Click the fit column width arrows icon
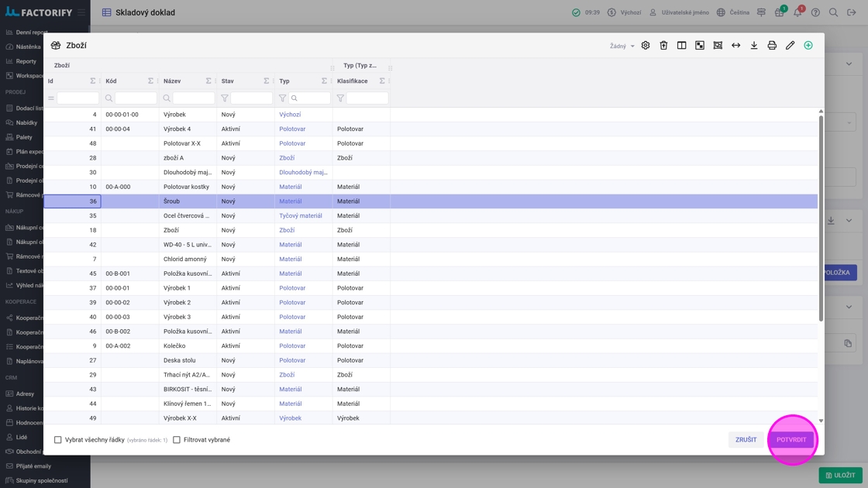This screenshot has width=868, height=488. (x=736, y=46)
